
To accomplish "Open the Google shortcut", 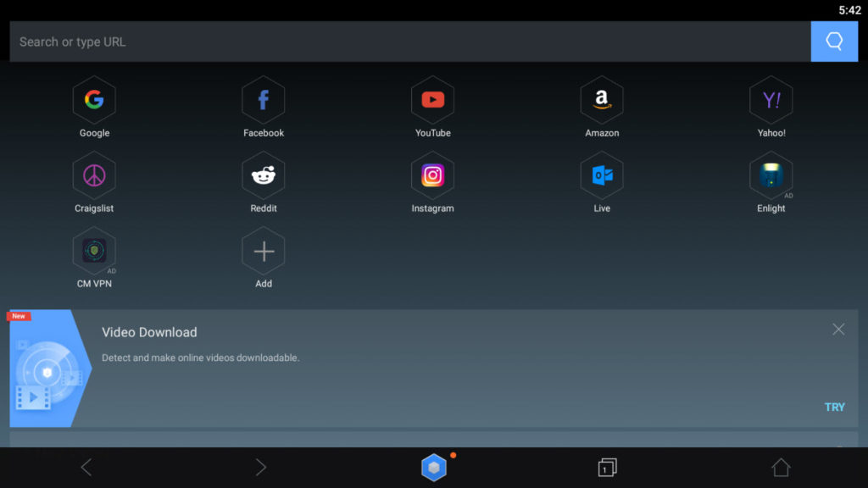I will (94, 100).
